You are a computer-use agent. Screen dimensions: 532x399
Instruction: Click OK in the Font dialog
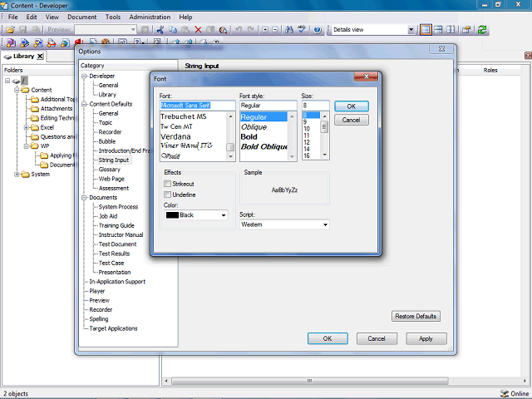tap(351, 106)
